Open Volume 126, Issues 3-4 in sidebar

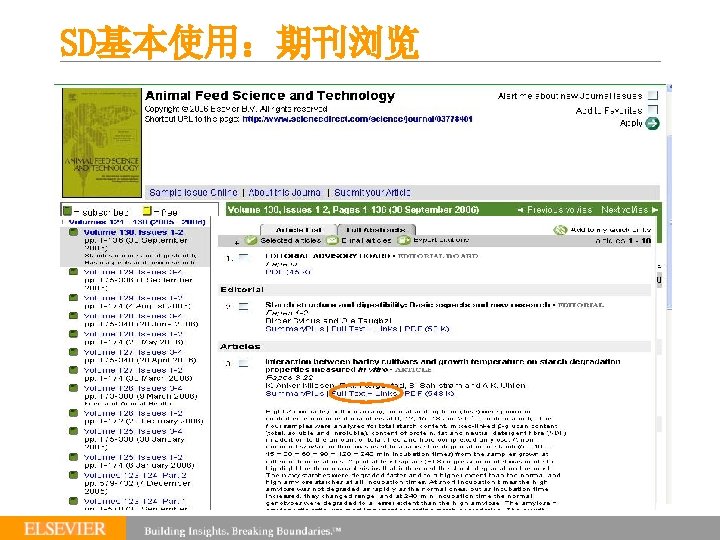[133, 388]
